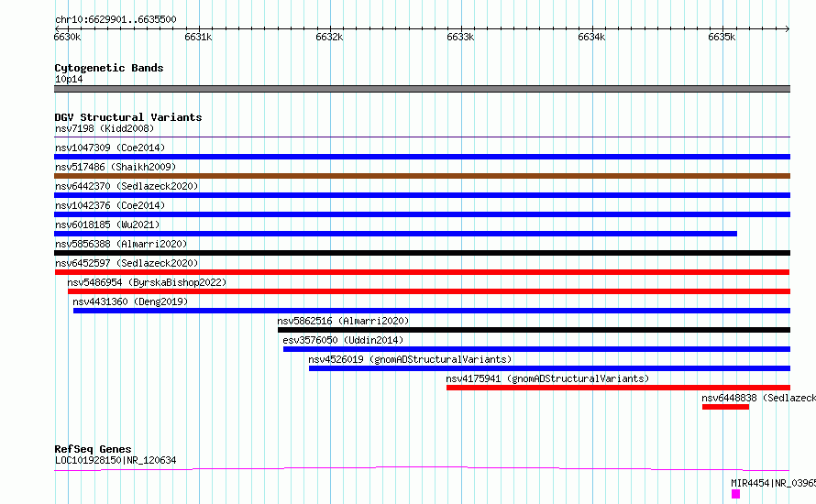Image resolution: width=816 pixels, height=504 pixels.
Task: Click the 6633k ruler tick label
Action: 460,37
